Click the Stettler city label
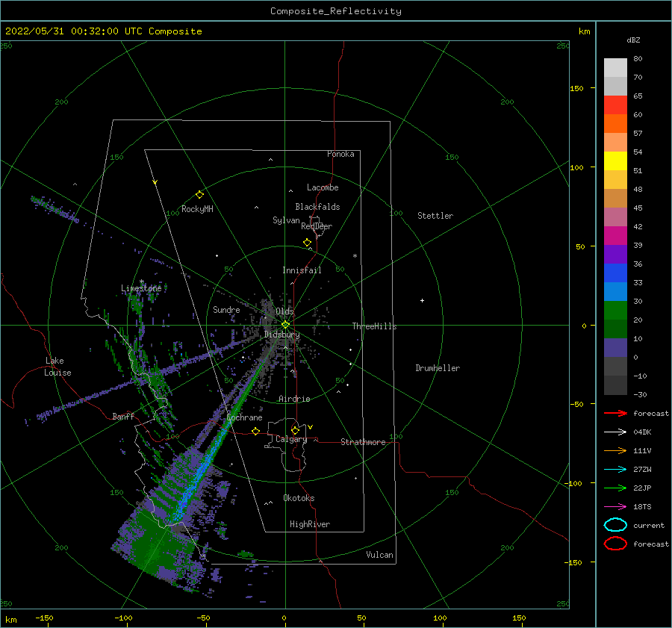 435,216
